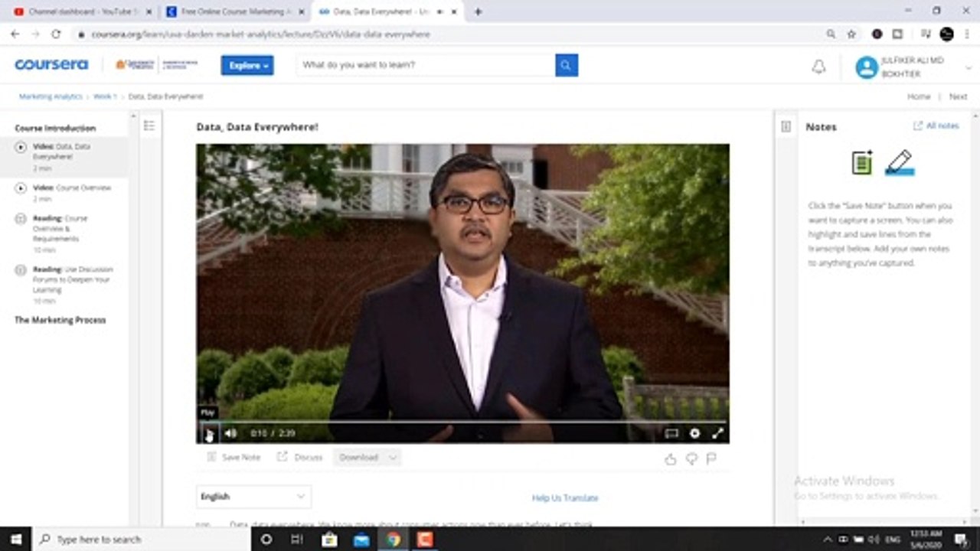This screenshot has height=551, width=980.
Task: Click the Next lesson link
Action: click(958, 97)
